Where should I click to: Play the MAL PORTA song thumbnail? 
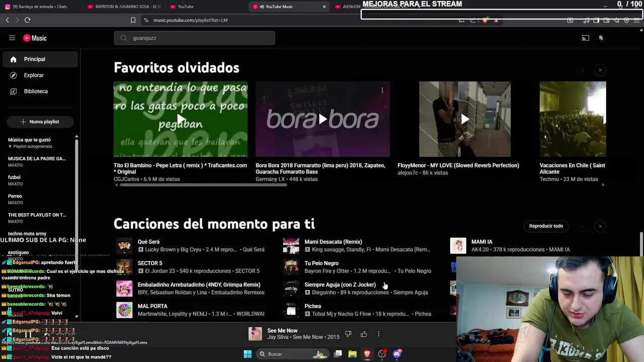(124, 310)
